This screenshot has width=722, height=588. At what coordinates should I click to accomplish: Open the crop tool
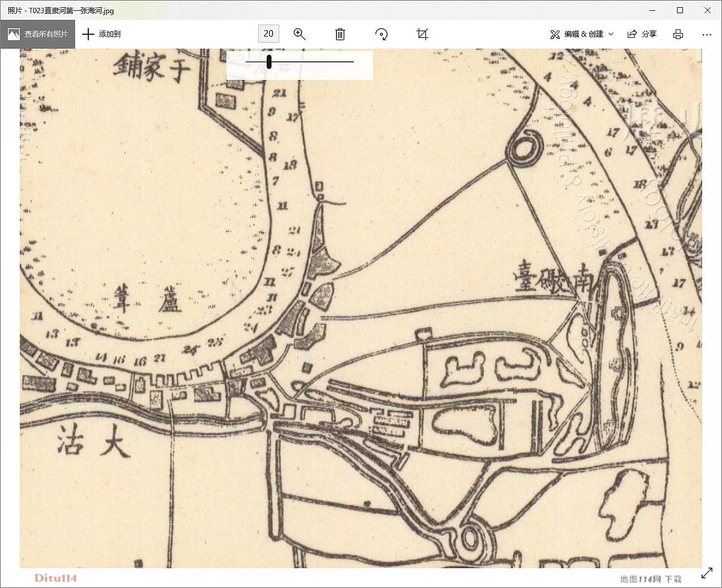pyautogui.click(x=422, y=34)
